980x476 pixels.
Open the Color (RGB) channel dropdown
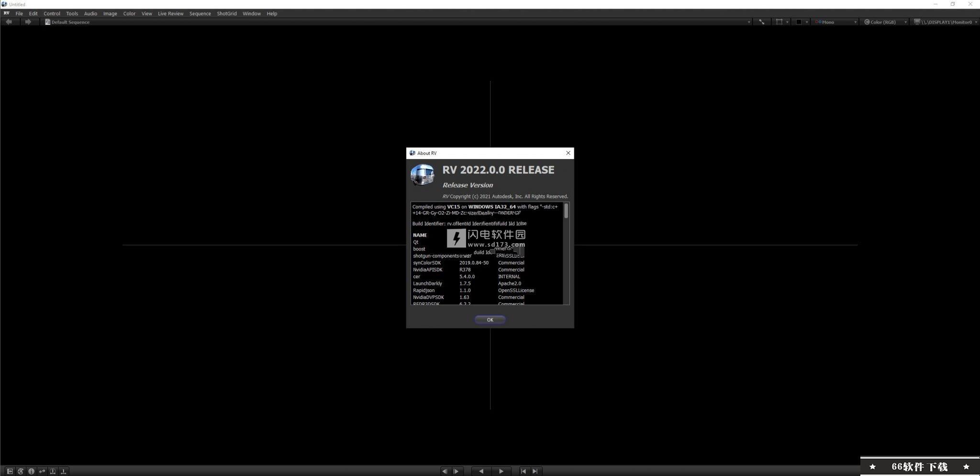(x=885, y=22)
